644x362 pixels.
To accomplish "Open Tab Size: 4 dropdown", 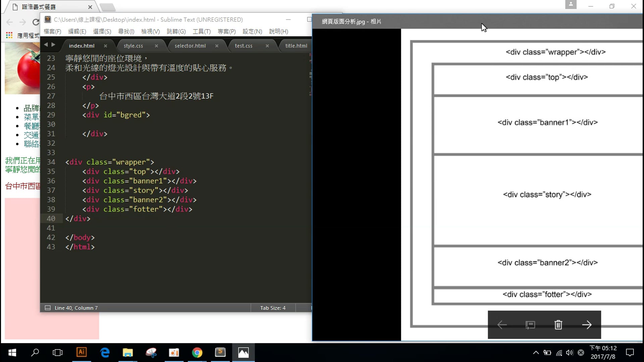I will [x=273, y=308].
